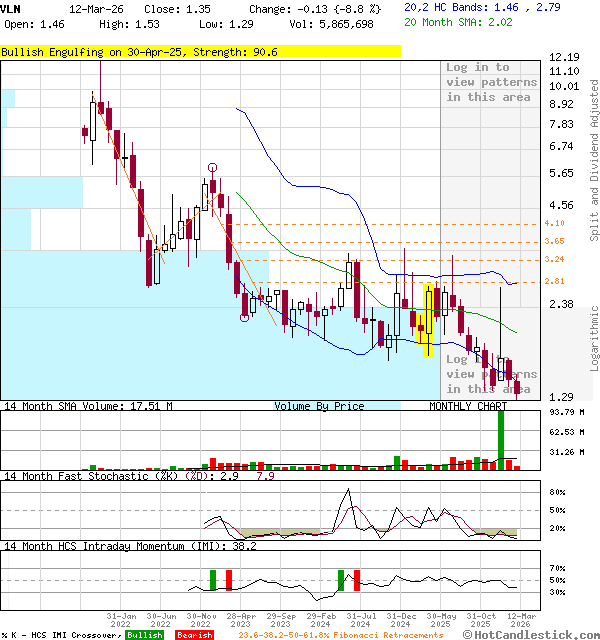Click the MONTHLY CHART label

coord(468,406)
